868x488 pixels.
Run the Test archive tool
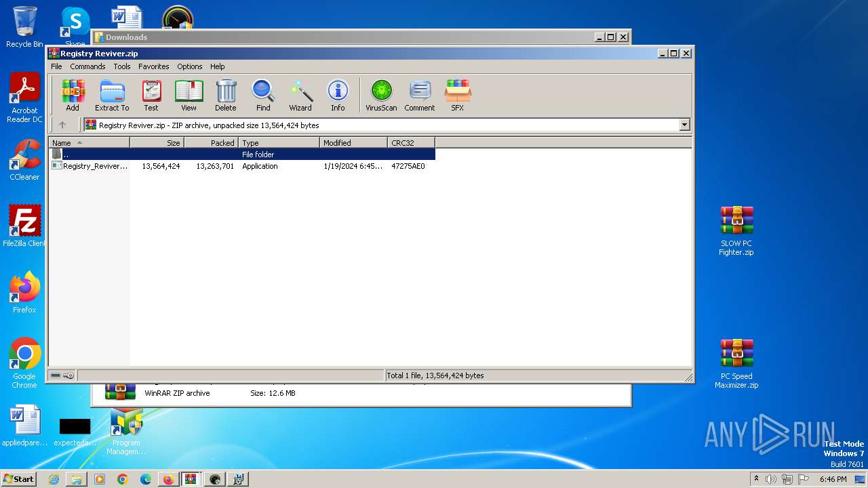click(151, 95)
